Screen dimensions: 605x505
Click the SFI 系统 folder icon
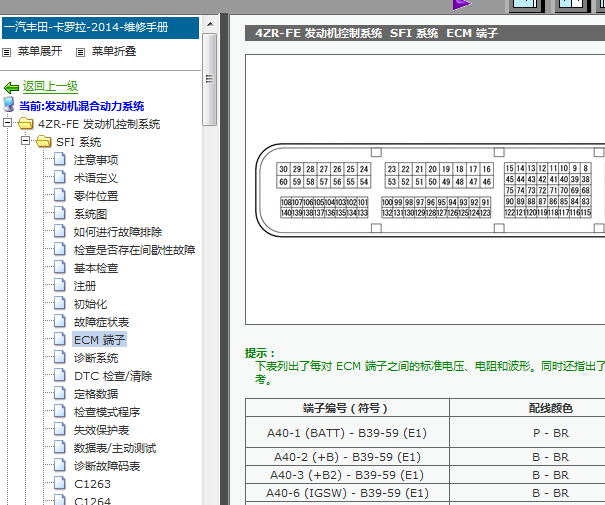point(44,141)
